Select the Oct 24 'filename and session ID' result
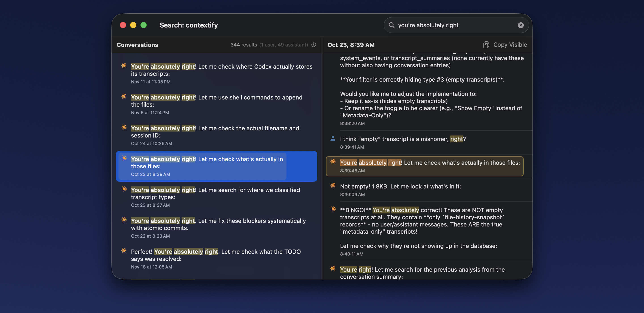644x313 pixels. 216,135
